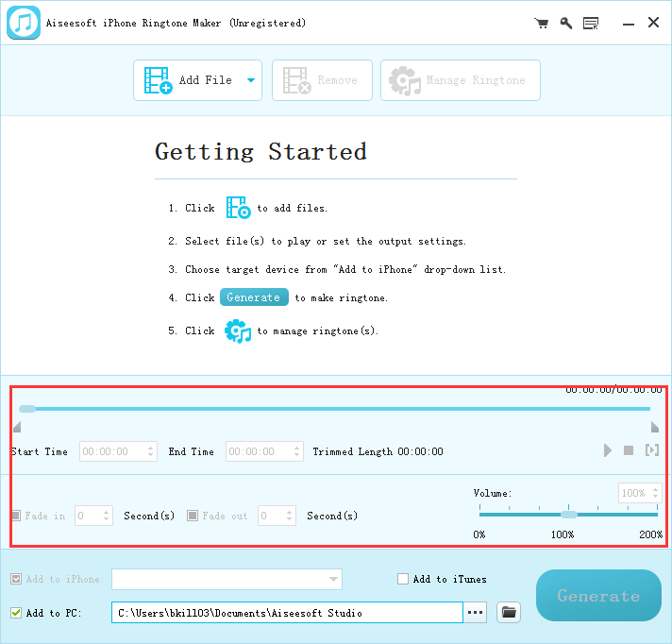This screenshot has height=644, width=672.
Task: Click the Play button
Action: (607, 450)
